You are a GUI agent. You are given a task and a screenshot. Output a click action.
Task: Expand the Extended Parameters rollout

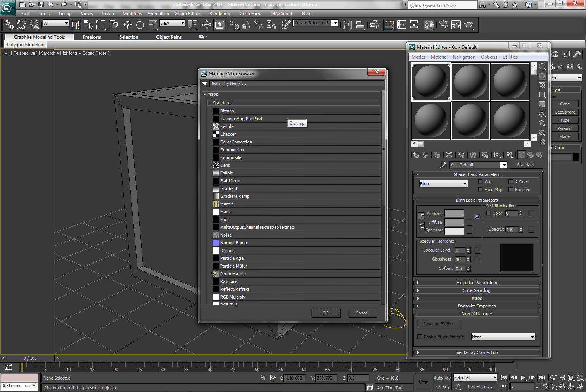coord(476,282)
